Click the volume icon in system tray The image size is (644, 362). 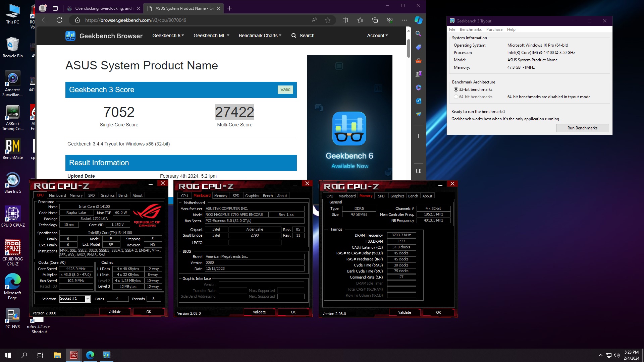(616, 355)
